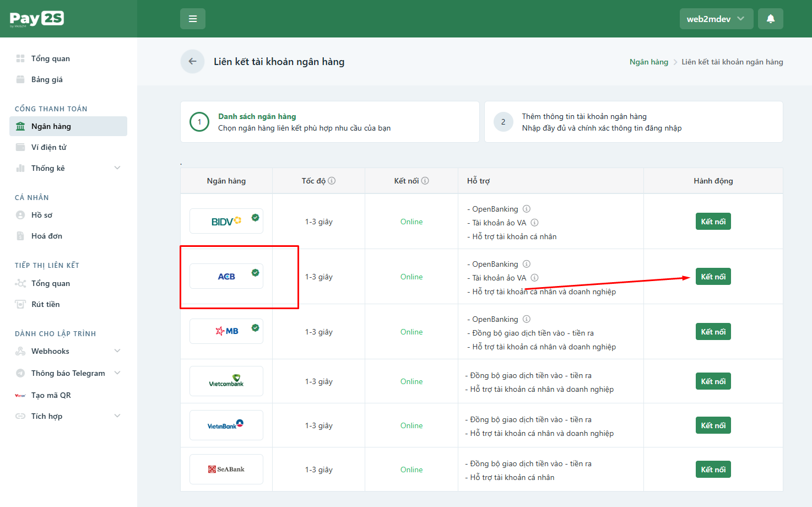Viewport: 812px width, 507px height.
Task: Click the Hỗ trợ column header
Action: 478,181
